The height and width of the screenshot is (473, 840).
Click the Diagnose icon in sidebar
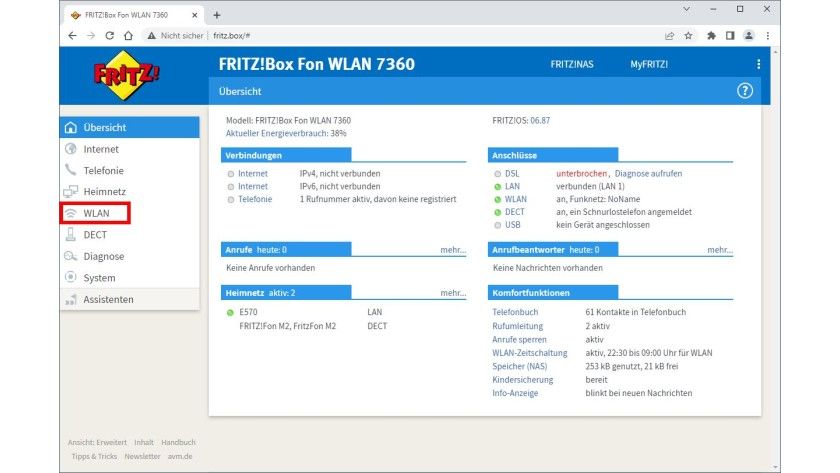click(x=71, y=256)
